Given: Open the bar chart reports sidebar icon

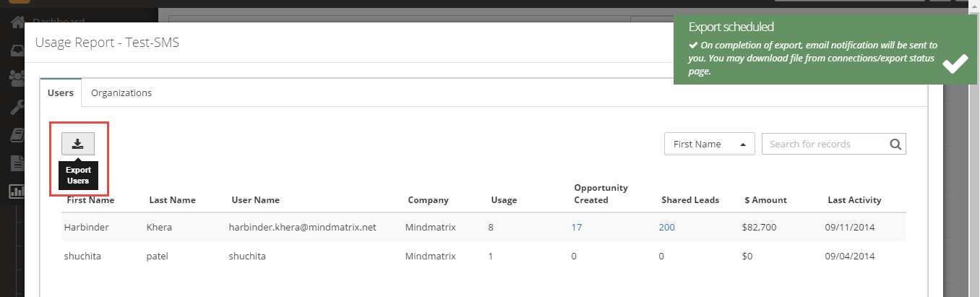Looking at the screenshot, I should point(16,191).
